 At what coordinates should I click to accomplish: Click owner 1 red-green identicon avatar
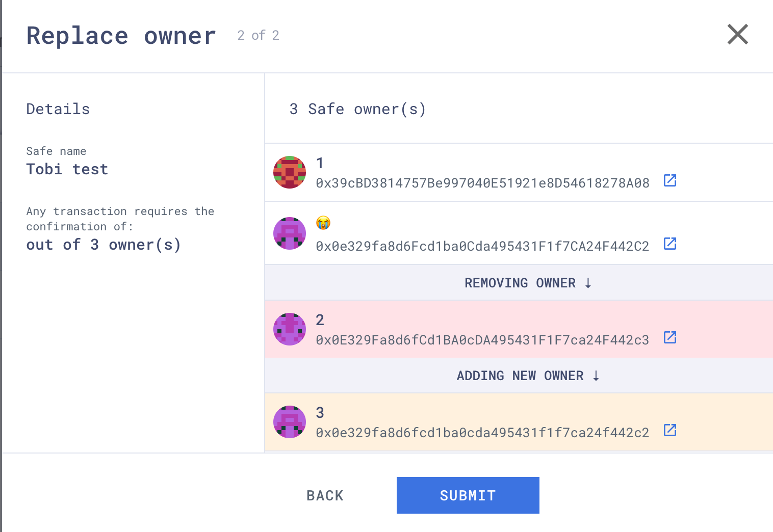click(x=290, y=172)
